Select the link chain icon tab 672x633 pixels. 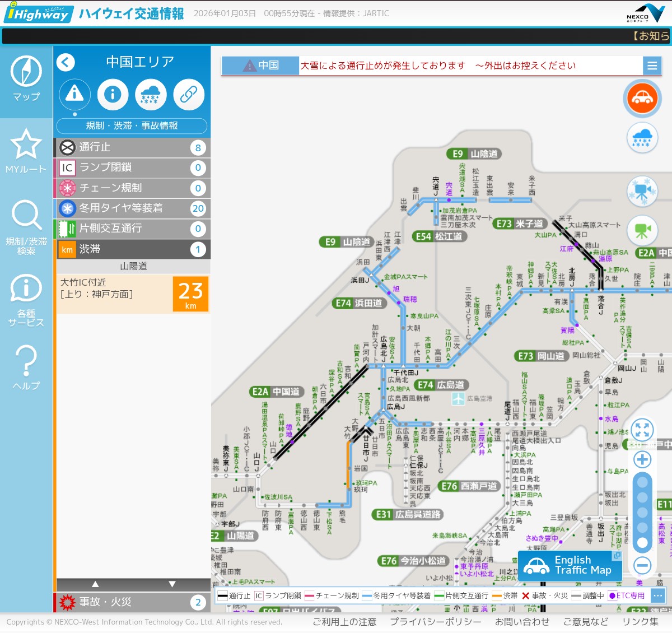click(x=189, y=94)
